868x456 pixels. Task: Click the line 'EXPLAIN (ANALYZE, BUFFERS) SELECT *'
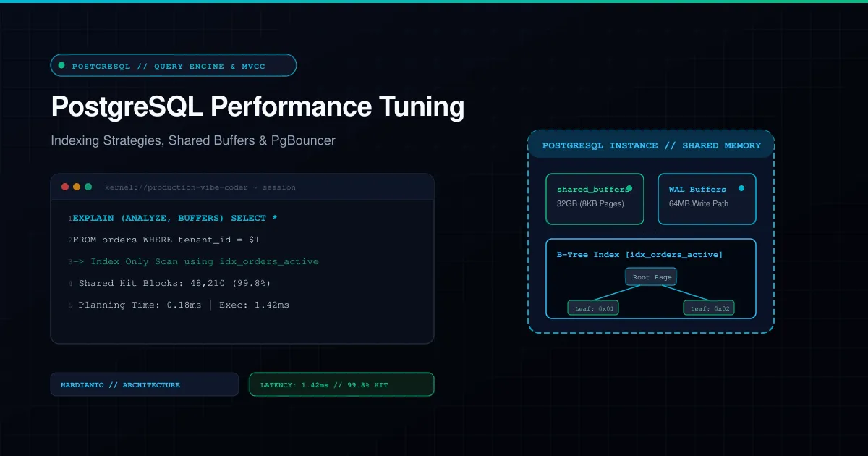[174, 218]
